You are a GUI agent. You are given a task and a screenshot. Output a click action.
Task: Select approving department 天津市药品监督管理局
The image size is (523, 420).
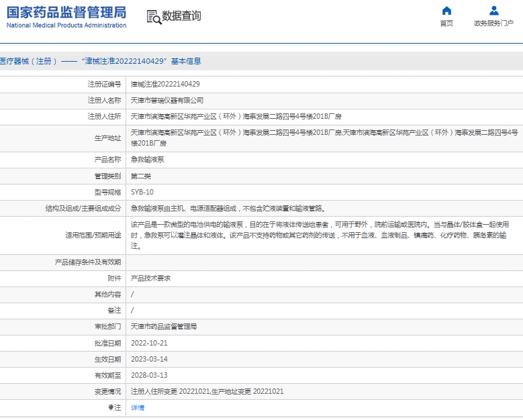click(x=164, y=326)
